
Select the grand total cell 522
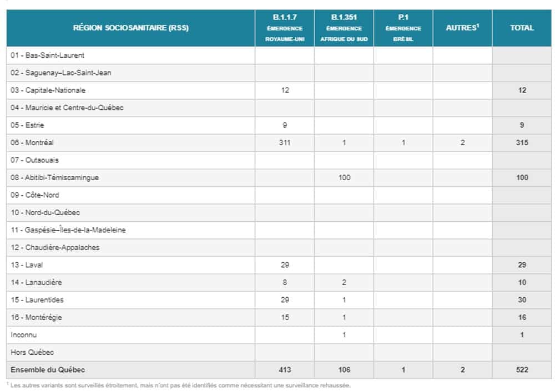(x=522, y=370)
